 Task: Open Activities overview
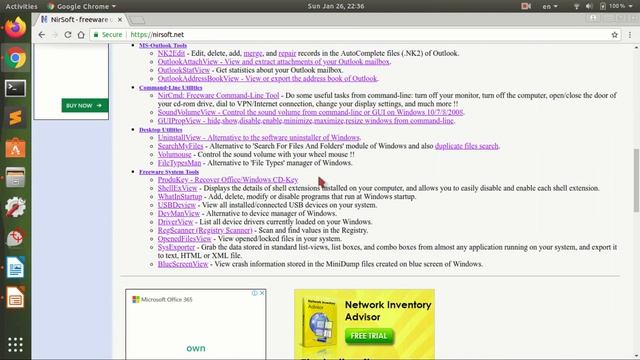coord(21,6)
